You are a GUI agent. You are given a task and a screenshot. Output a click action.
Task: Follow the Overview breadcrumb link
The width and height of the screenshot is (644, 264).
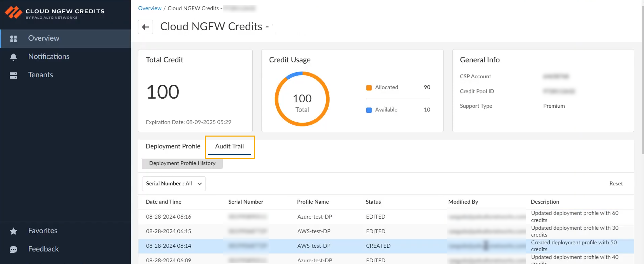150,8
